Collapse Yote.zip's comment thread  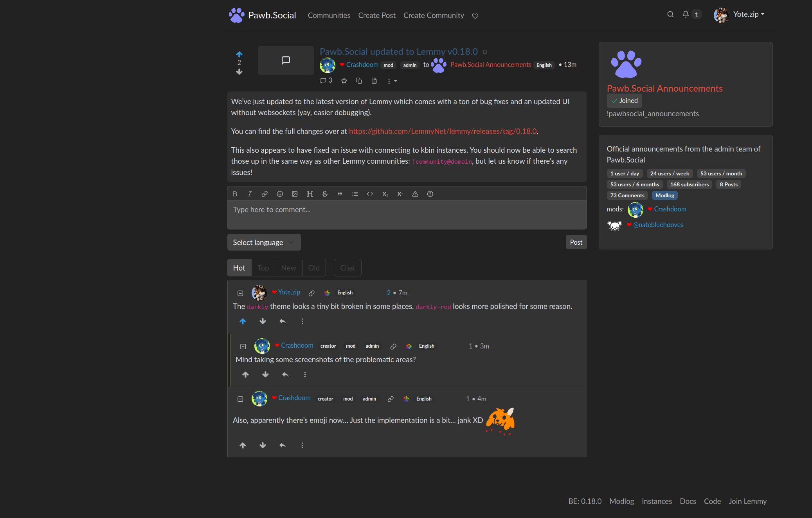[240, 293]
